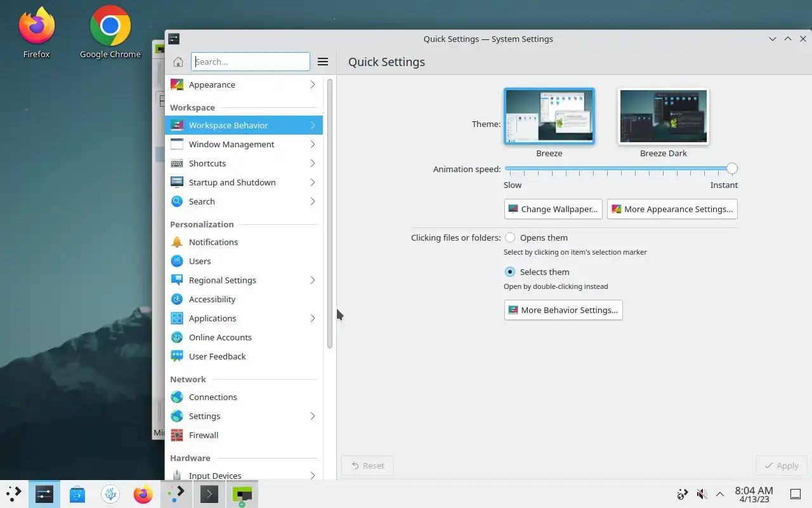The height and width of the screenshot is (508, 812).
Task: Open the Firefox desktop shortcut
Action: coord(37,32)
